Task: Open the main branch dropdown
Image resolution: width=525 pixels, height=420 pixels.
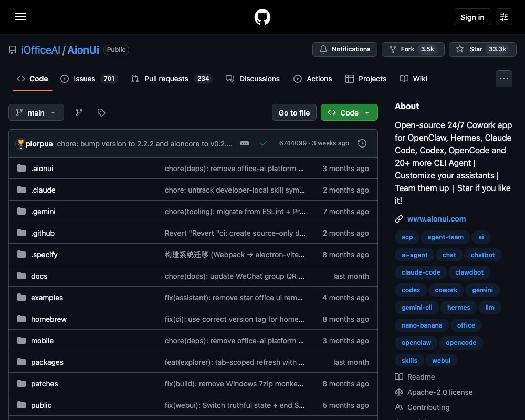Action: [36, 112]
